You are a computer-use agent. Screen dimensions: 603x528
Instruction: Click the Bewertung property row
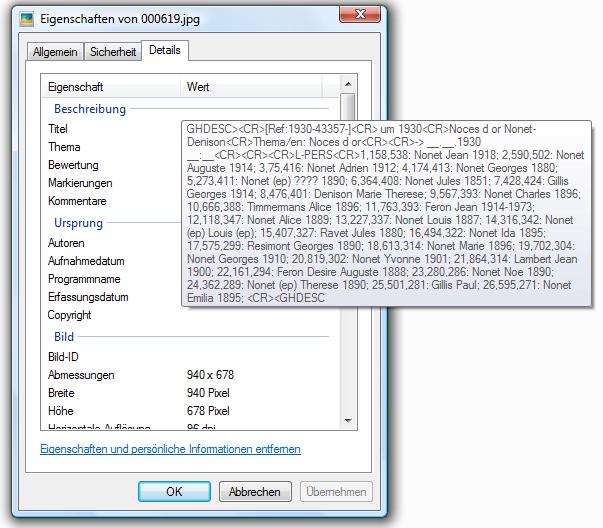pyautogui.click(x=73, y=165)
